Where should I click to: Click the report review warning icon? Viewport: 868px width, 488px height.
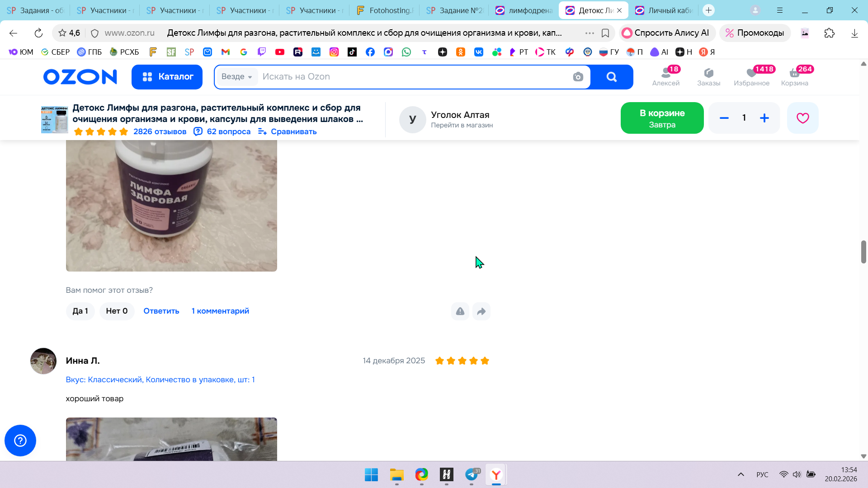point(460,311)
